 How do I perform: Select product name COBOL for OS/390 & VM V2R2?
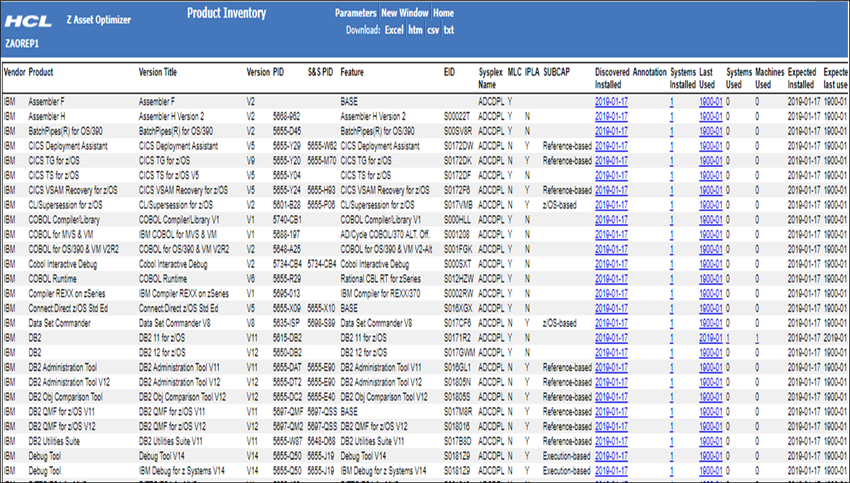pyautogui.click(x=73, y=249)
